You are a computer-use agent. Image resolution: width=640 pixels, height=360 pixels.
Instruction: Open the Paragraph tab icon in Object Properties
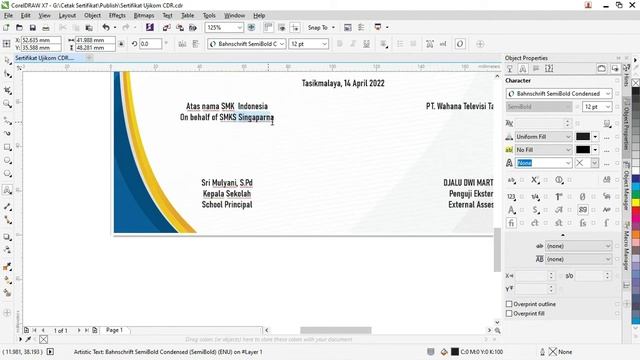coord(536,69)
